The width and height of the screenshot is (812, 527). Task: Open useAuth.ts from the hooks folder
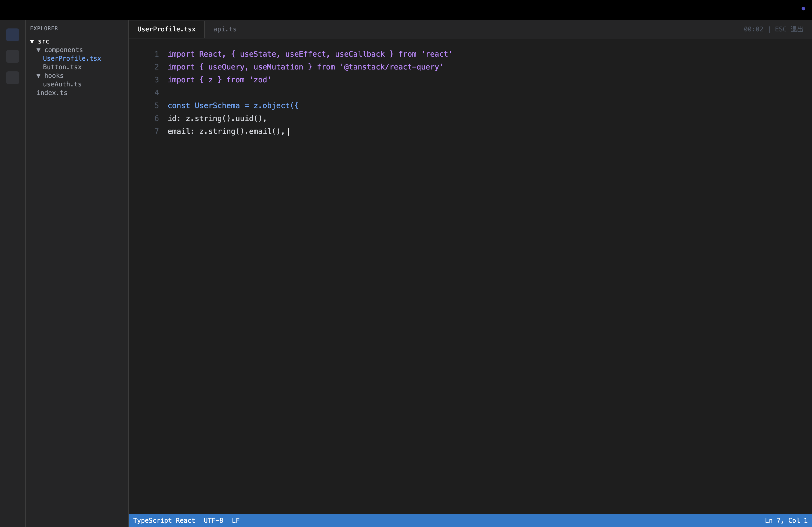(x=62, y=84)
